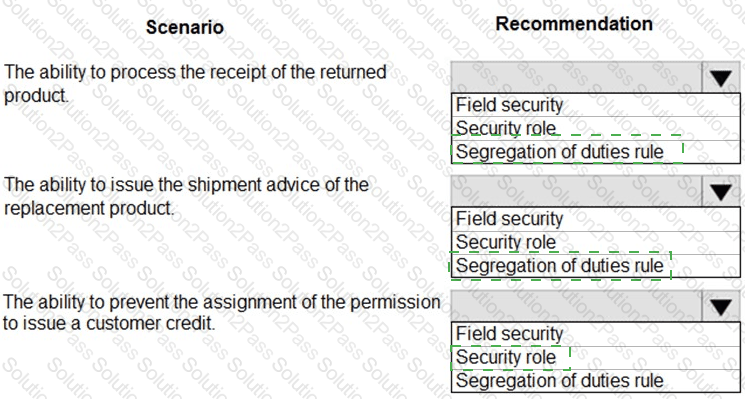Choose Segregation of duties rule for shipment advice
This screenshot has width=745, height=399.
pos(595,266)
